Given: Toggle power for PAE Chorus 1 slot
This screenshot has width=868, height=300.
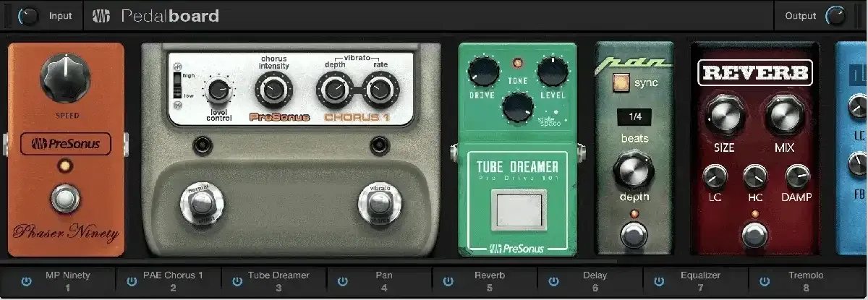Looking at the screenshot, I should coord(132,281).
